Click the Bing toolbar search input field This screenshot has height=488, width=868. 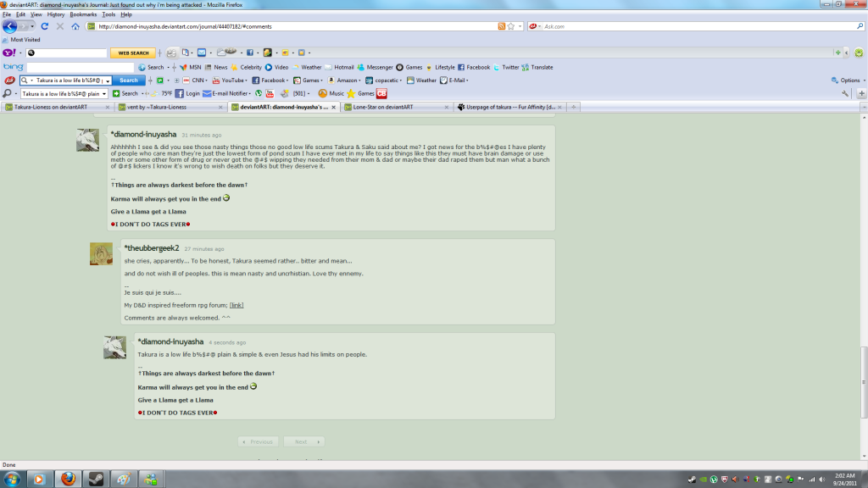coord(80,67)
